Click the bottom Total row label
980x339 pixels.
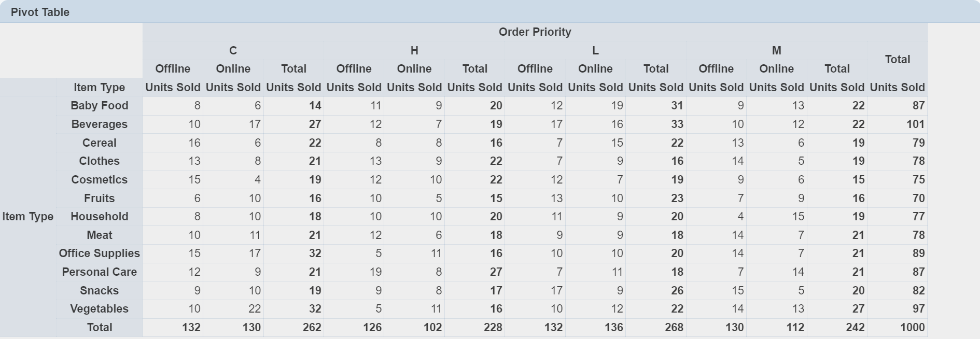(x=99, y=328)
